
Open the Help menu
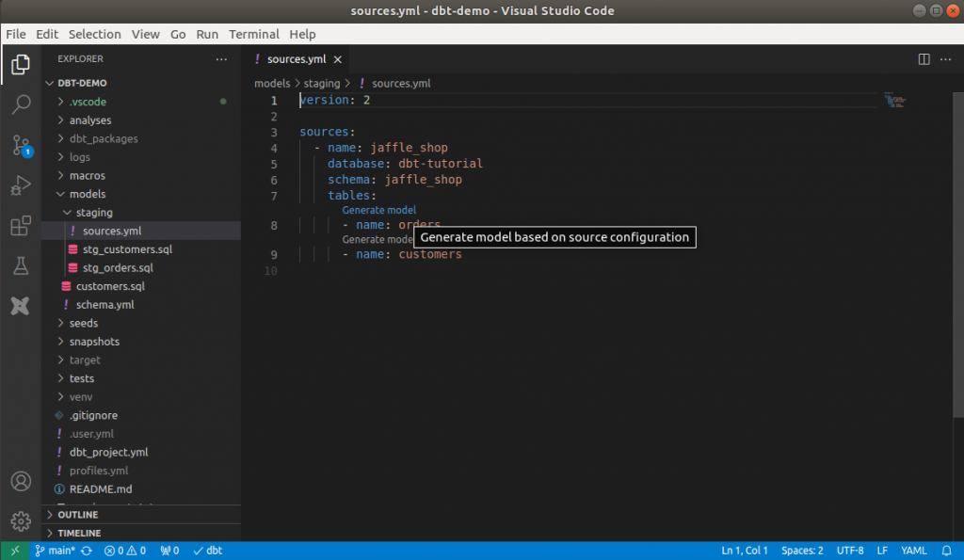click(x=302, y=35)
